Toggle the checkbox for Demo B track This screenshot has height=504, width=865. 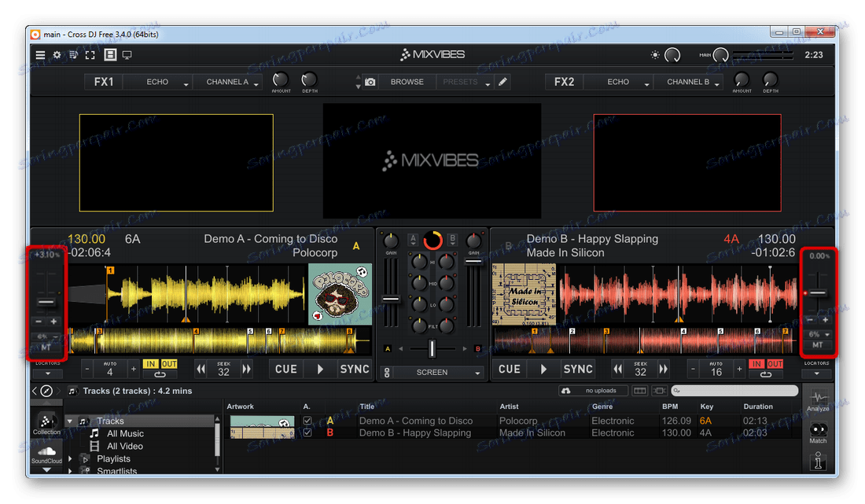tap(307, 432)
